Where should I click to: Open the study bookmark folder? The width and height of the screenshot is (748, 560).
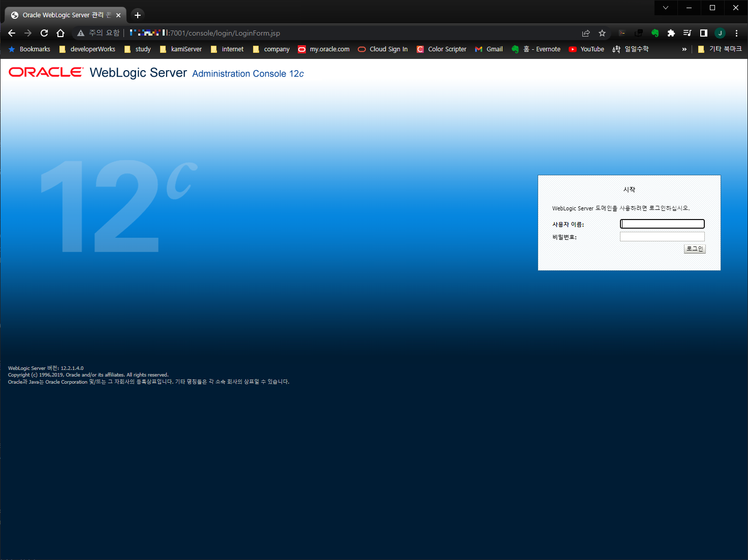coord(138,49)
